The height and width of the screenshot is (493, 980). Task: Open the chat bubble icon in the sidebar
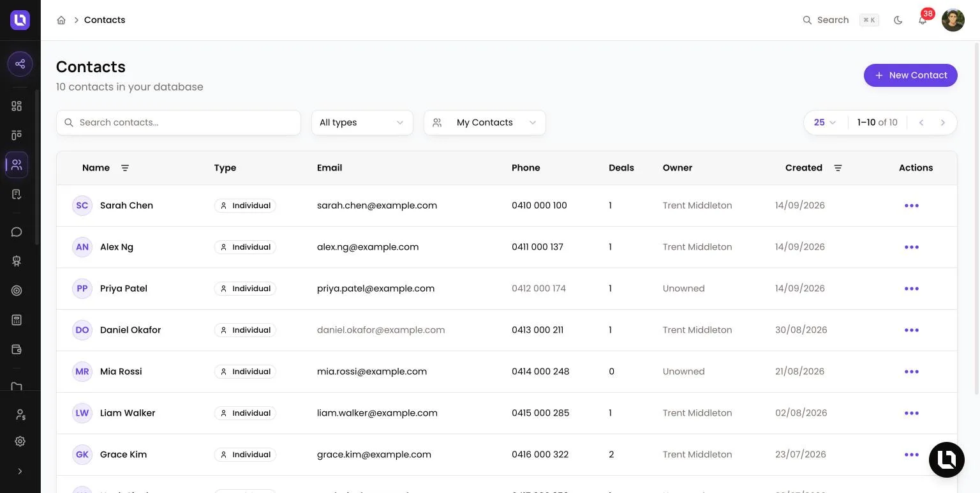[17, 232]
